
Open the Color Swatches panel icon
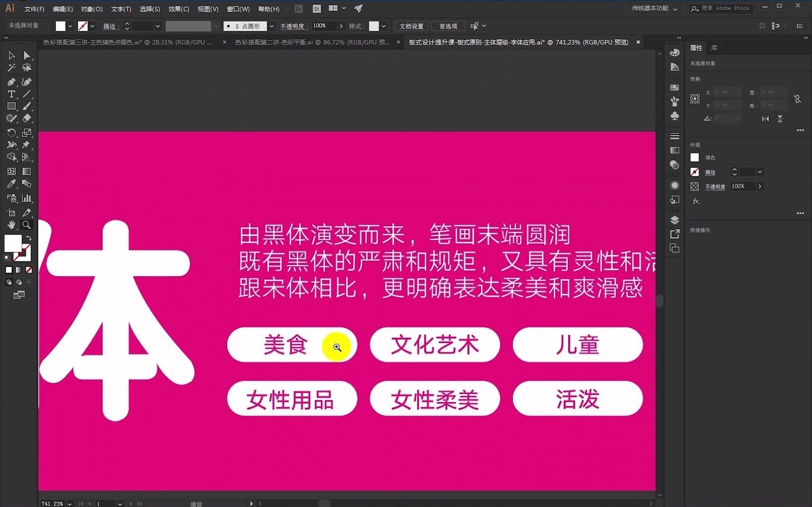(x=674, y=87)
